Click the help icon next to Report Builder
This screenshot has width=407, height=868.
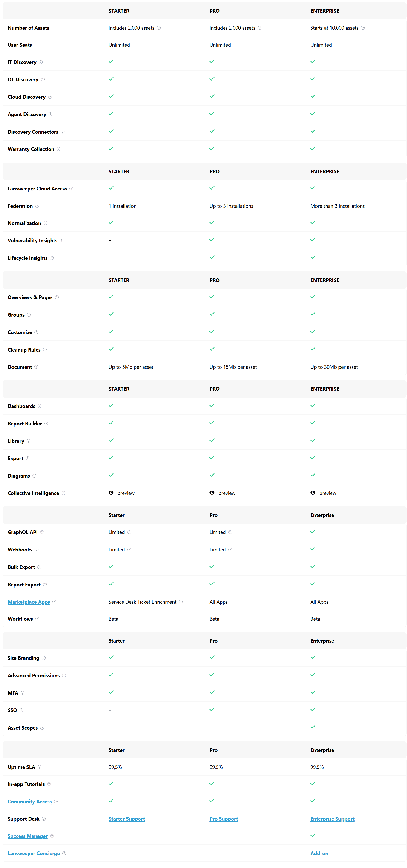click(x=46, y=423)
